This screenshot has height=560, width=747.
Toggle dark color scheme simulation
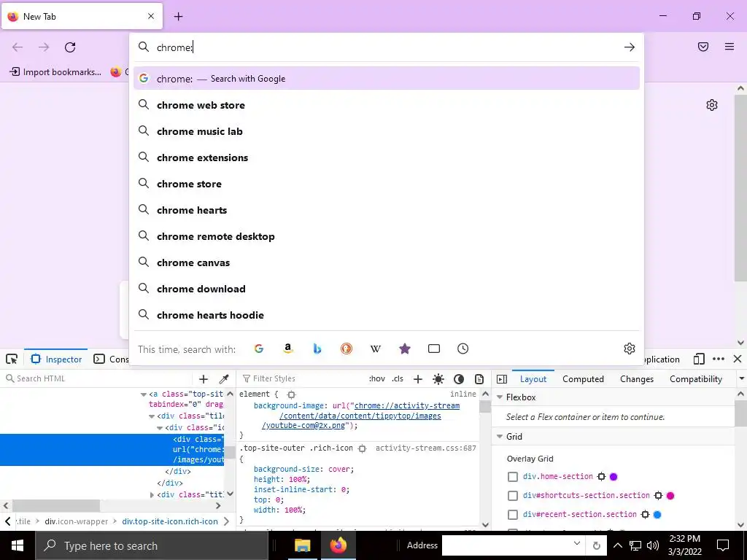459,379
